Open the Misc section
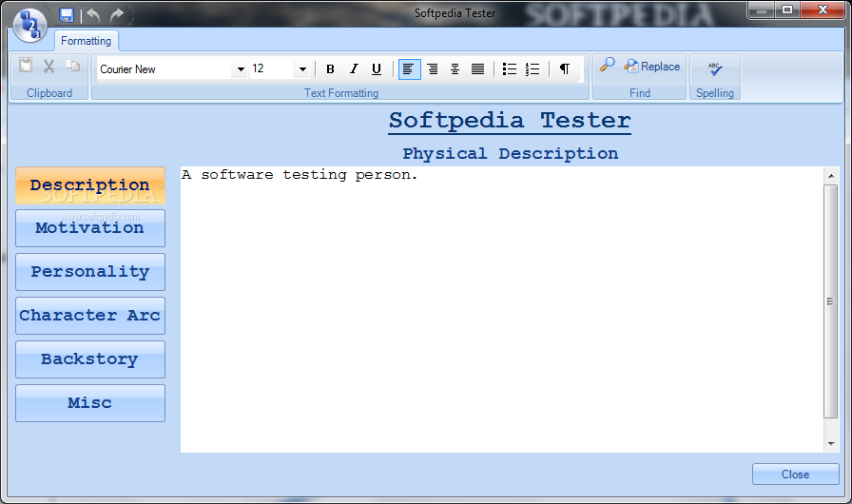This screenshot has width=852, height=504. (x=90, y=403)
